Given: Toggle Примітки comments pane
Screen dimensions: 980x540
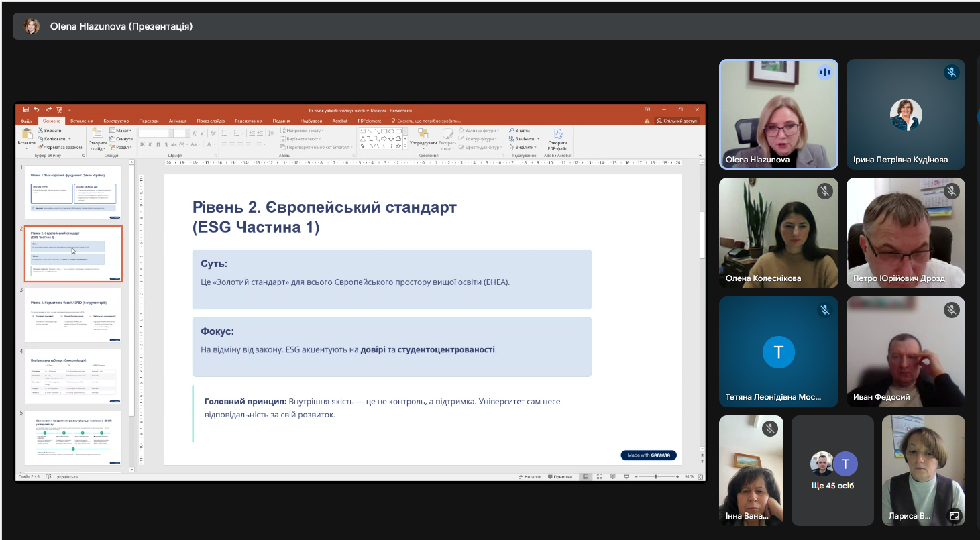Looking at the screenshot, I should coord(560,477).
